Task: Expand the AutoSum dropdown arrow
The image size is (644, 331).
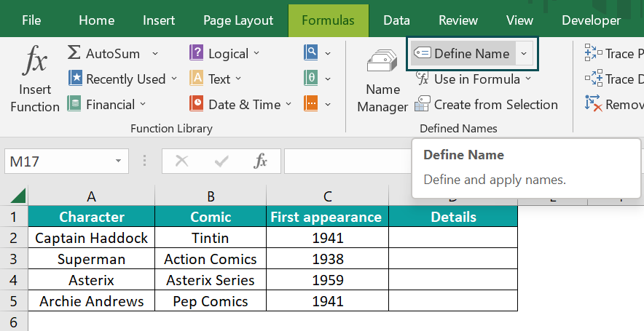Action: [x=155, y=53]
